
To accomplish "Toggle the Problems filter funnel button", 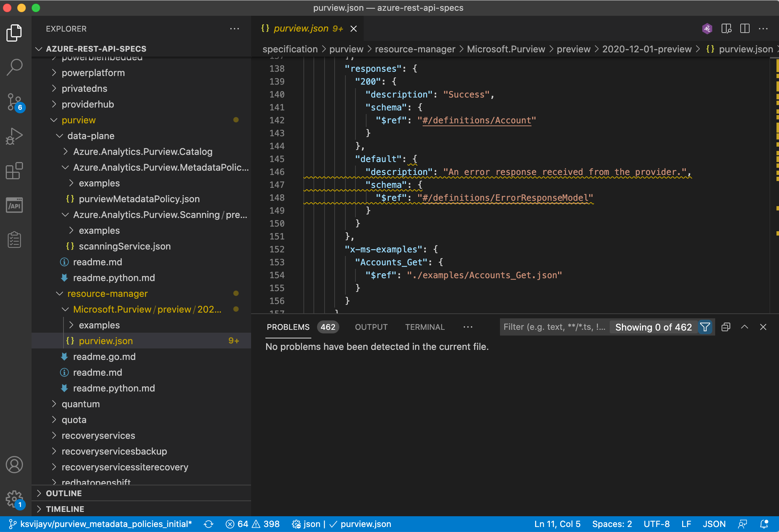I will [705, 327].
